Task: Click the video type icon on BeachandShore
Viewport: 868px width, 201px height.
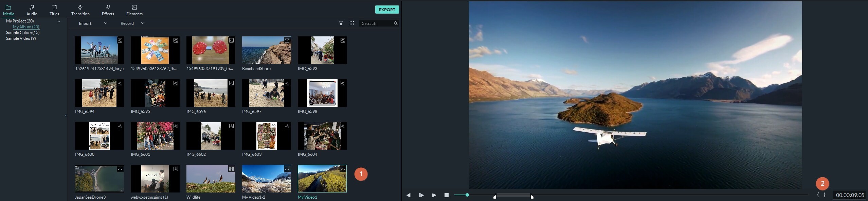Action: point(287,40)
